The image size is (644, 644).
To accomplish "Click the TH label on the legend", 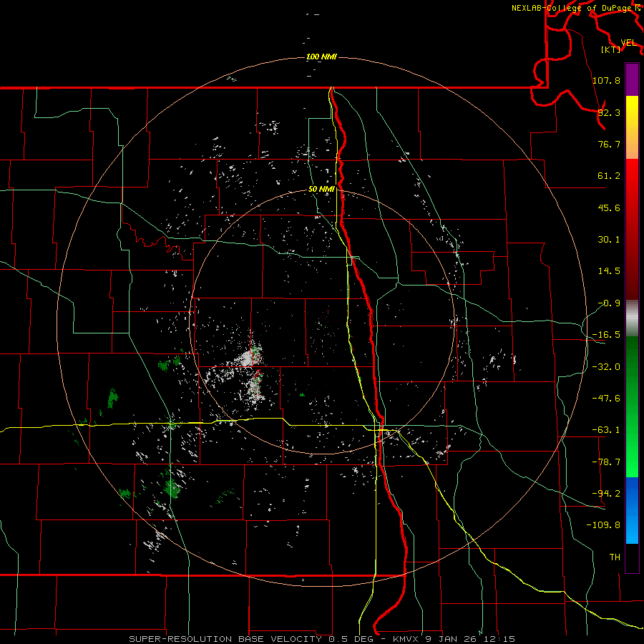I will (615, 557).
